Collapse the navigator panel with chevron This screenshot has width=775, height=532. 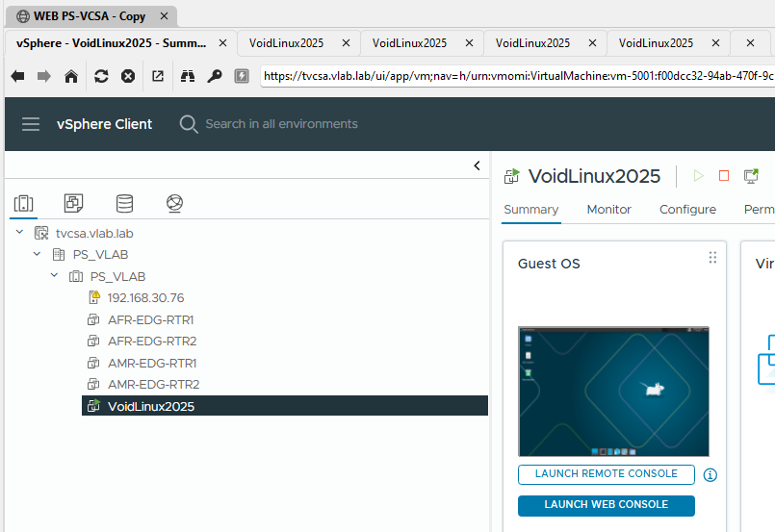477,165
